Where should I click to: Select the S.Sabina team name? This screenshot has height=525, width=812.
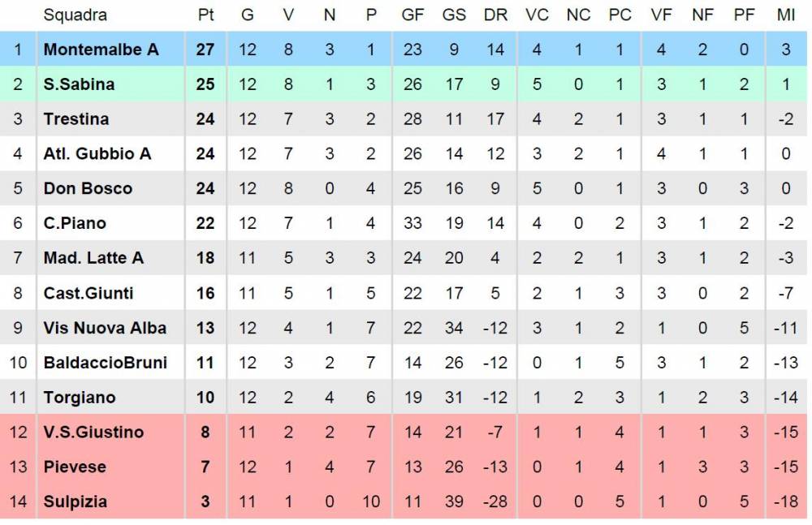point(79,84)
